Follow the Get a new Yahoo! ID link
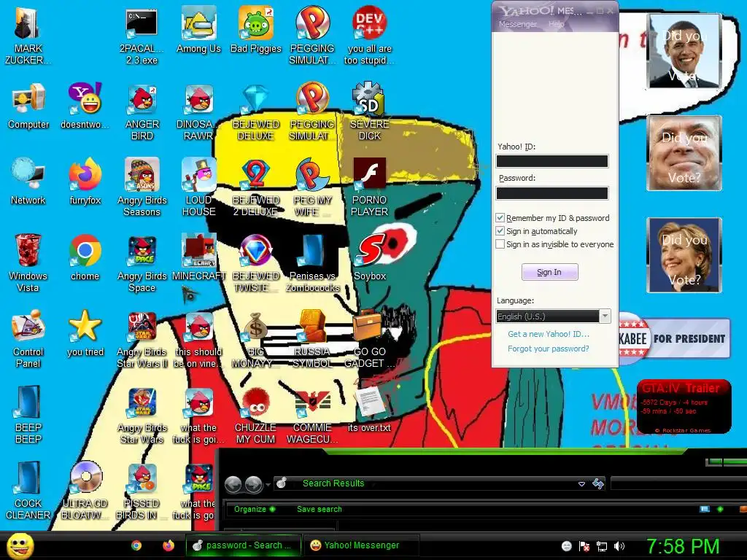 click(549, 334)
